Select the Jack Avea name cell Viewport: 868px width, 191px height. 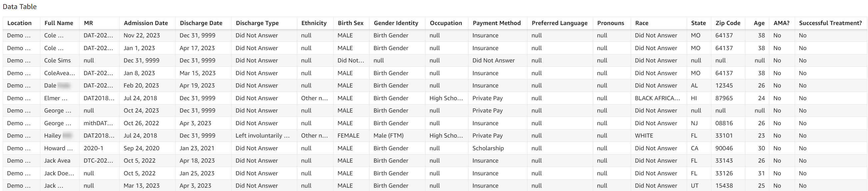(57, 161)
